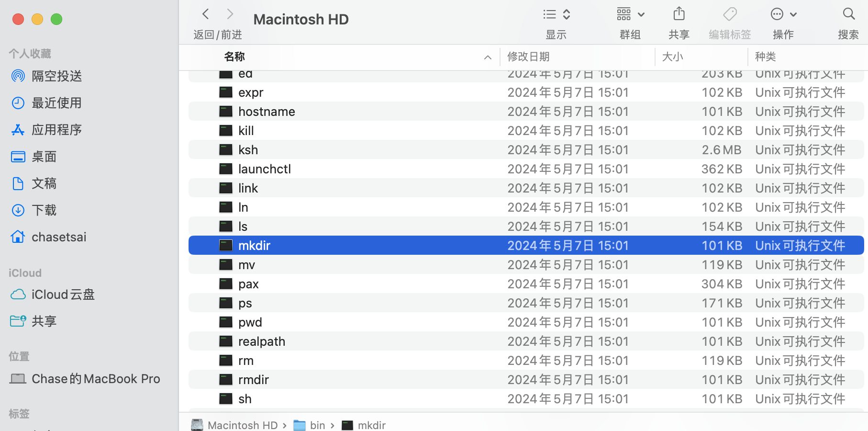
Task: Toggle the sort direction arrow in 名称
Action: click(x=488, y=57)
